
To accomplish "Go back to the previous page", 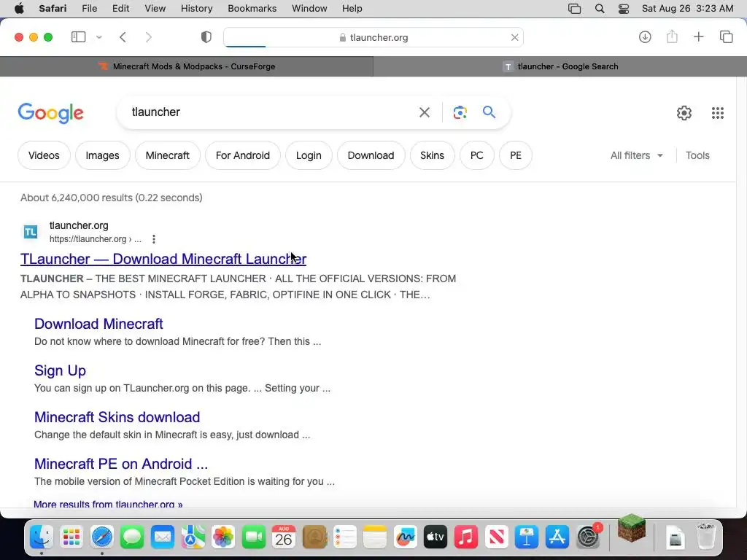I will click(x=123, y=37).
